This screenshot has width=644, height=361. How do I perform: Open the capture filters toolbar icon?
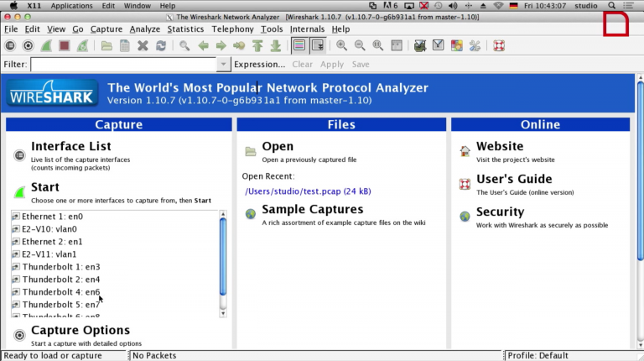pos(420,45)
